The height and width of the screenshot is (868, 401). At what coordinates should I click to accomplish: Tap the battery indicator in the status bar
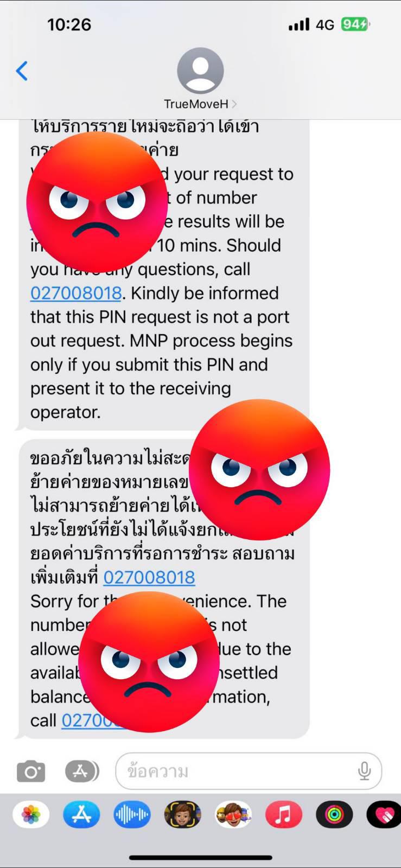click(355, 24)
